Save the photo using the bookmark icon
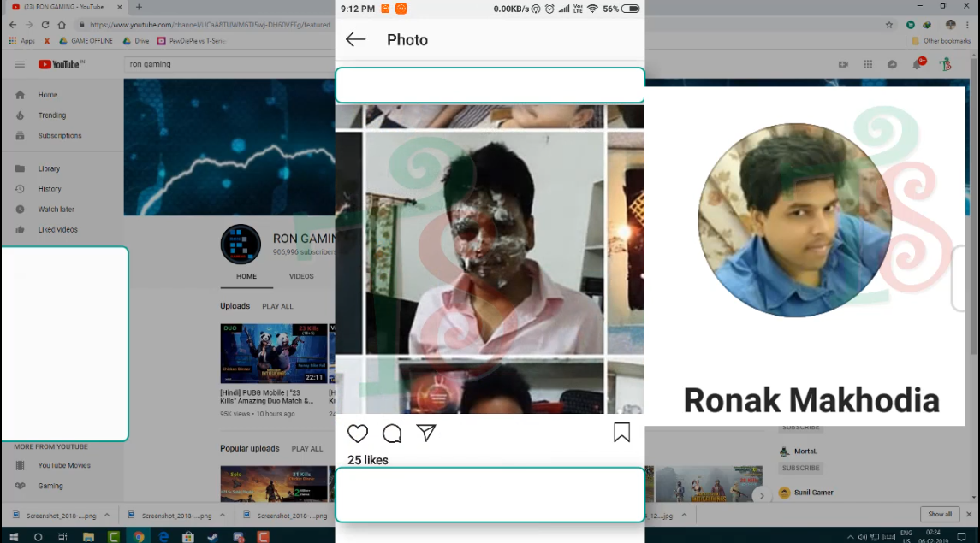Image resolution: width=980 pixels, height=543 pixels. pos(622,434)
